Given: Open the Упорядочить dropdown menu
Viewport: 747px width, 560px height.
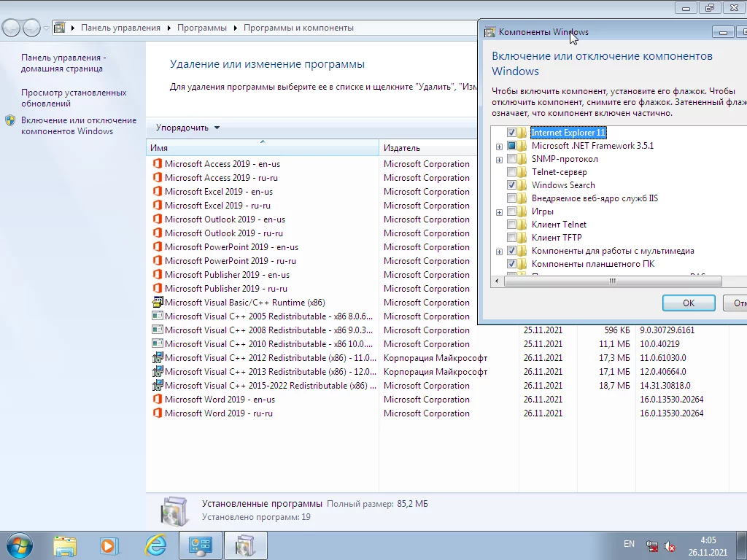Looking at the screenshot, I should (x=187, y=128).
